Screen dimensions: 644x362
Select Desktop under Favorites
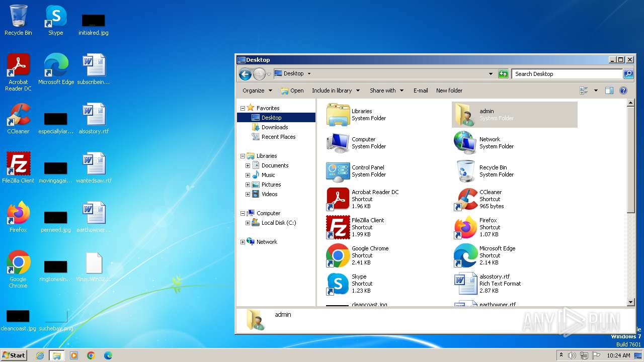[276, 118]
